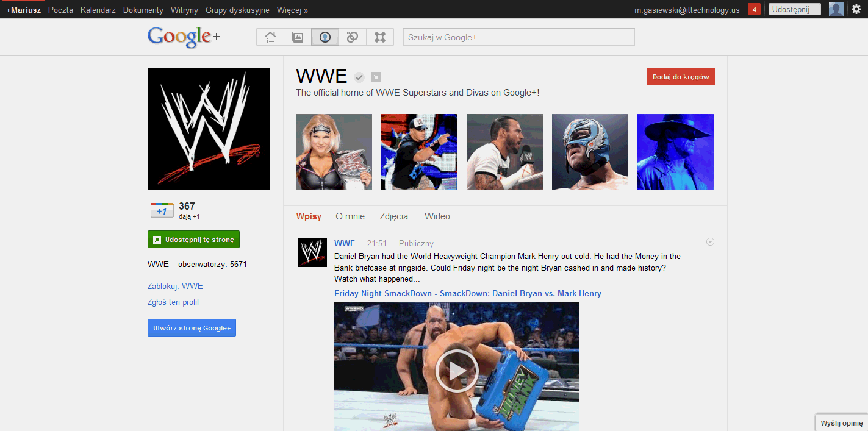868x431 pixels.
Task: Open the Photos icon in navigation bar
Action: click(x=298, y=37)
